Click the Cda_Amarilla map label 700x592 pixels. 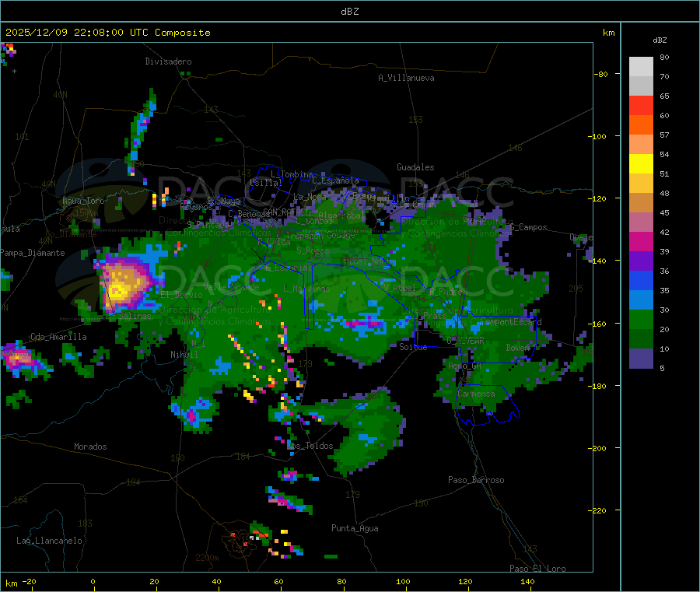click(x=58, y=337)
